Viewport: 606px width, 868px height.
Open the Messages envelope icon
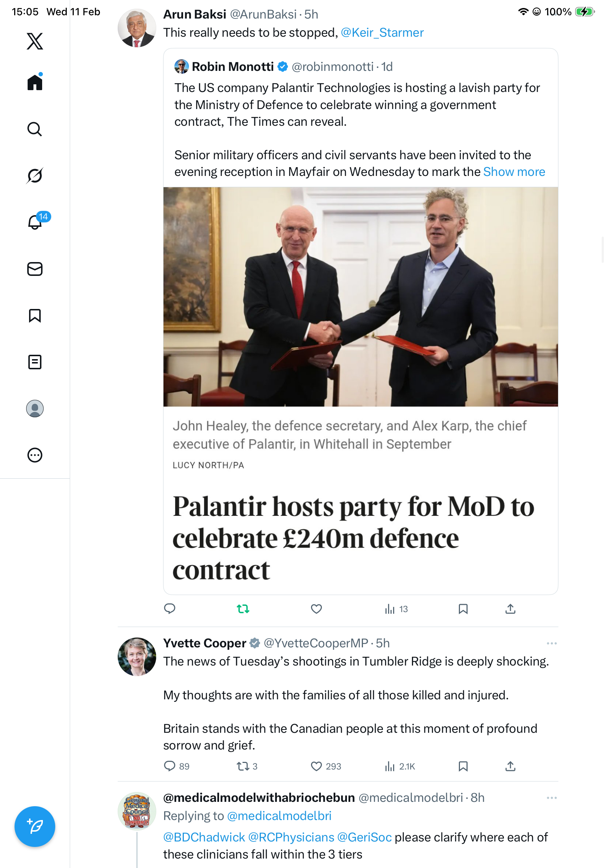[x=35, y=269]
